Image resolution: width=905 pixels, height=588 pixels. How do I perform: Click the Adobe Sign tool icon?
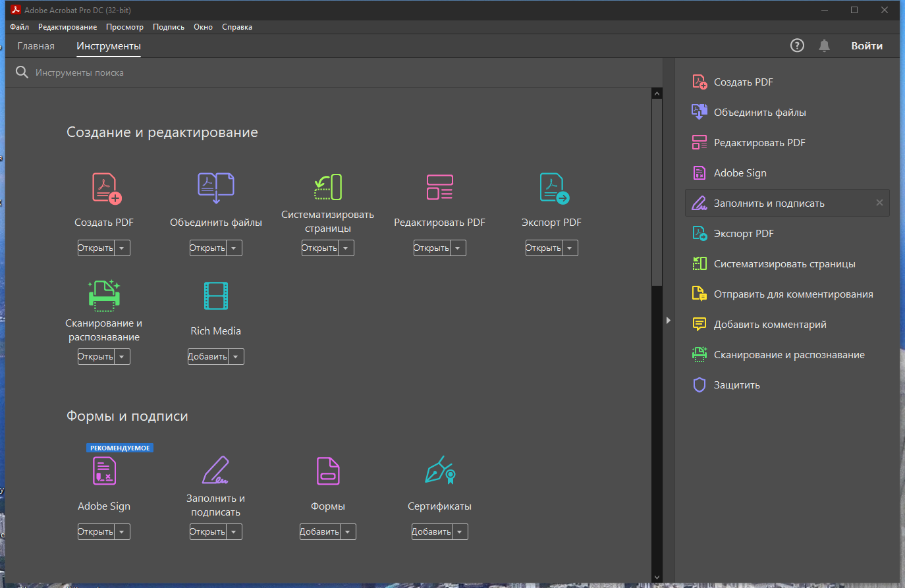tap(104, 471)
